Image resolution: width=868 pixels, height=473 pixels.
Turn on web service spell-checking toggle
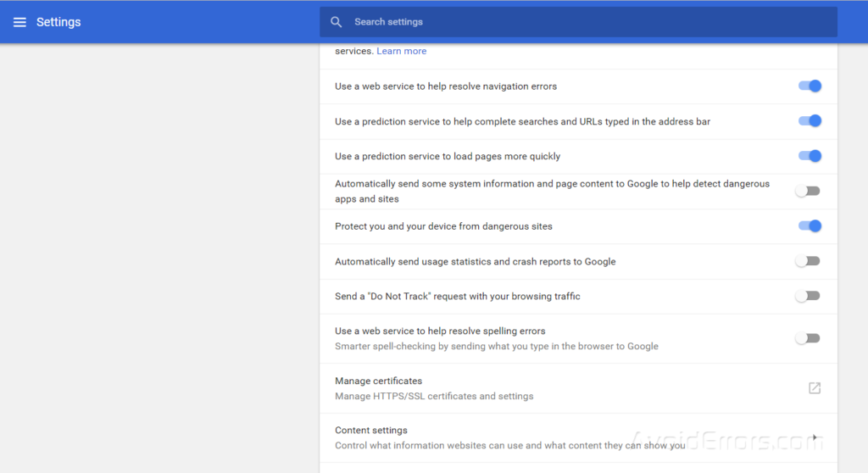pos(808,338)
